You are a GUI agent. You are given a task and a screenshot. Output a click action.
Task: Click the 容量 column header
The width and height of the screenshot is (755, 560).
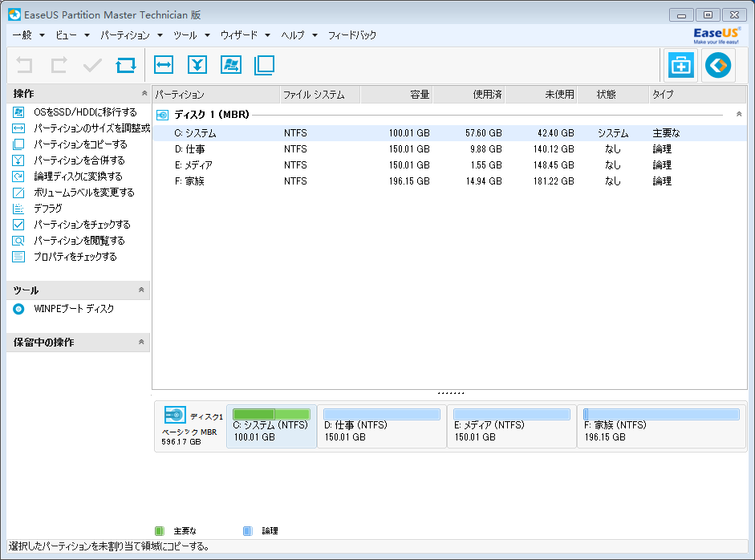[396, 95]
